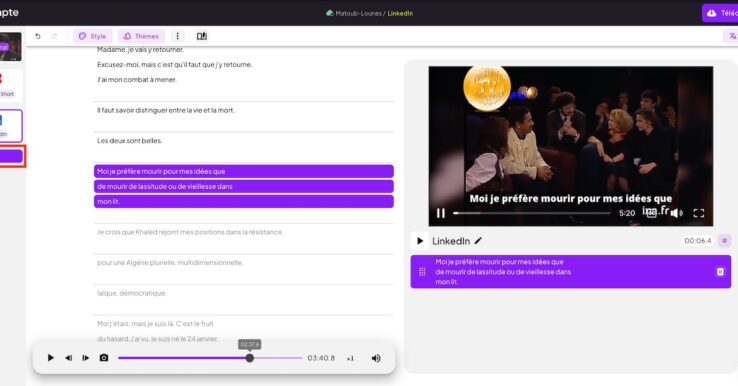Select line "Excusez-moi, mais c'est qu'il faut que j'y retourne."
The width and height of the screenshot is (738, 386).
175,64
